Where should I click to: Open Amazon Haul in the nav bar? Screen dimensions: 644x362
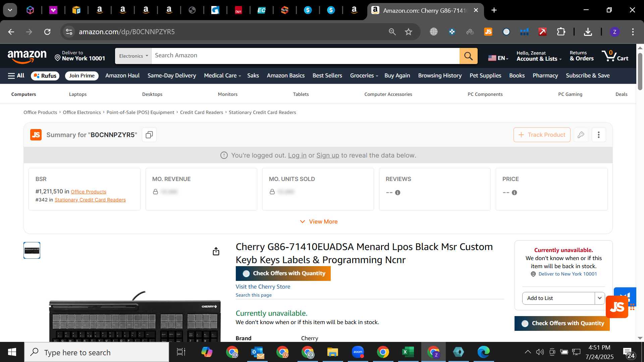(x=122, y=76)
